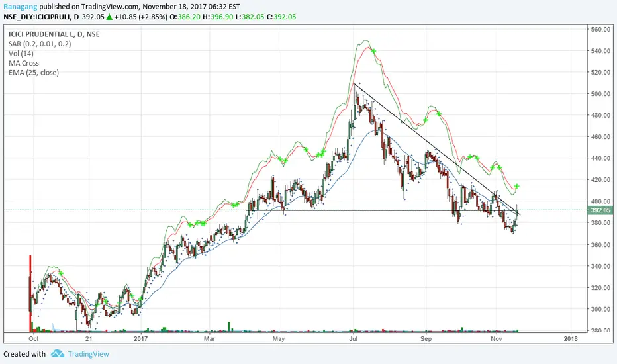Click the O:386.20 open value
This screenshot has height=364, width=617.
coord(185,17)
